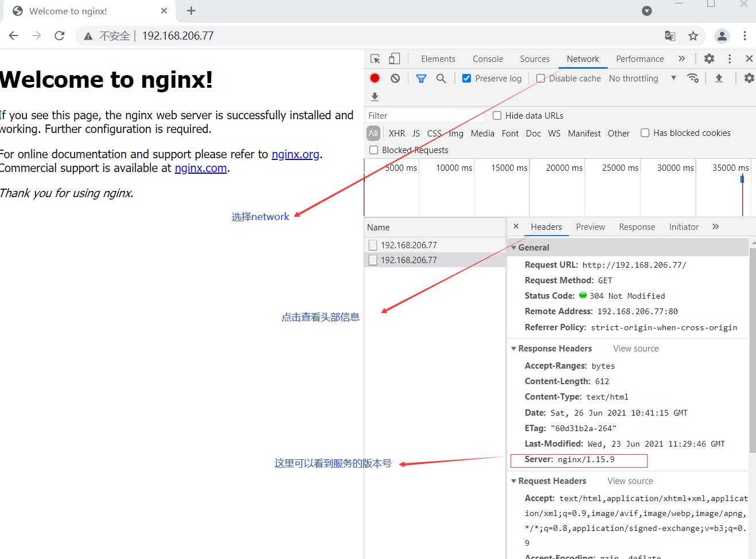Image resolution: width=756 pixels, height=559 pixels.
Task: Check Hide data URLs
Action: pos(497,116)
